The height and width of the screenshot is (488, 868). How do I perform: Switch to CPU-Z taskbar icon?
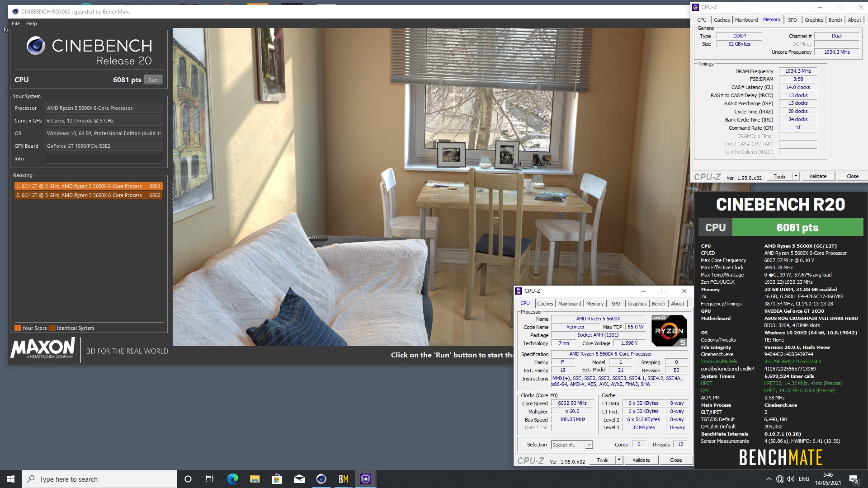(366, 479)
